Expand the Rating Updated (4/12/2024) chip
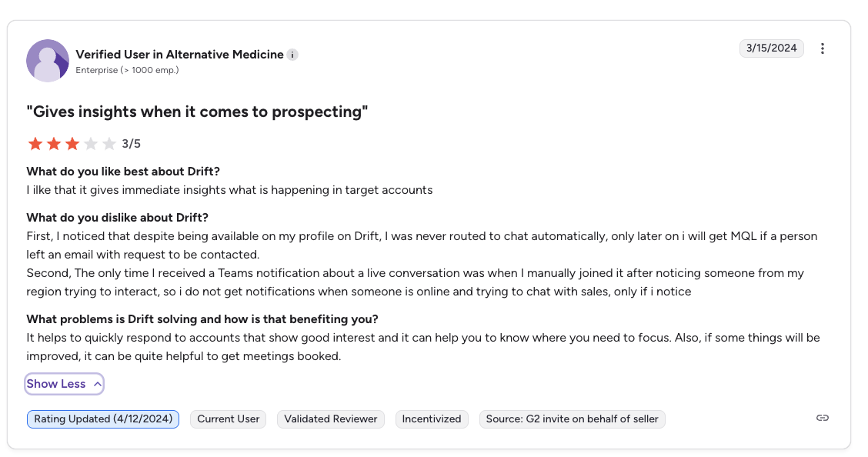The image size is (868, 457). pyautogui.click(x=102, y=419)
